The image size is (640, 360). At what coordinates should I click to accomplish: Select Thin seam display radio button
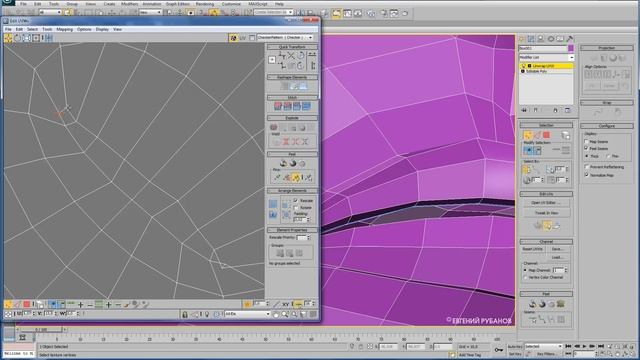(x=608, y=156)
